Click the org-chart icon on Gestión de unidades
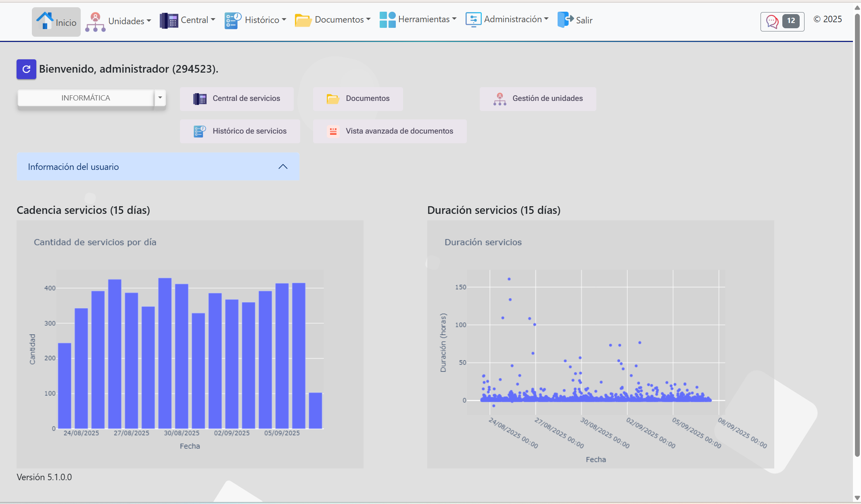The width and height of the screenshot is (861, 504). (499, 99)
